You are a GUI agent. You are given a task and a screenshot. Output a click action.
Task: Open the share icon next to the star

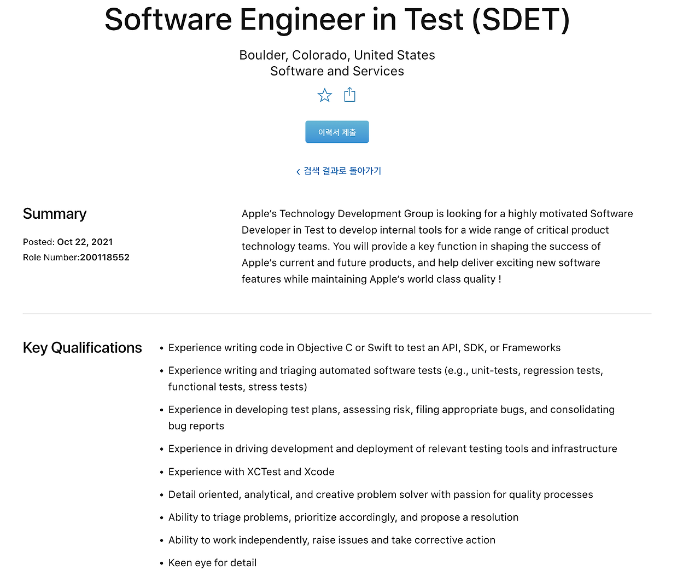(x=349, y=95)
